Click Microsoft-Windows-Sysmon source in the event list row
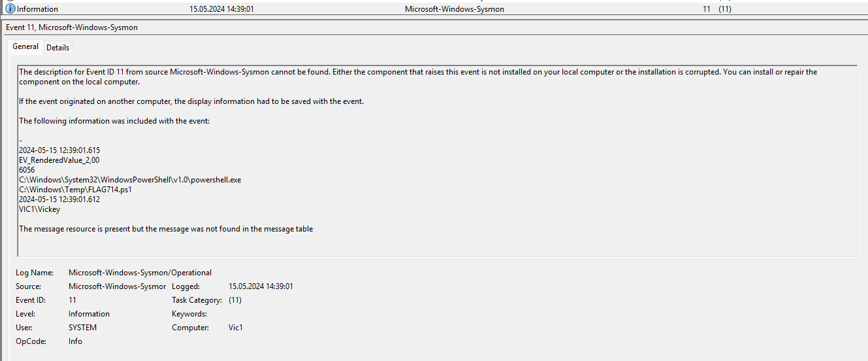Image resolution: width=868 pixels, height=361 pixels. (x=454, y=9)
